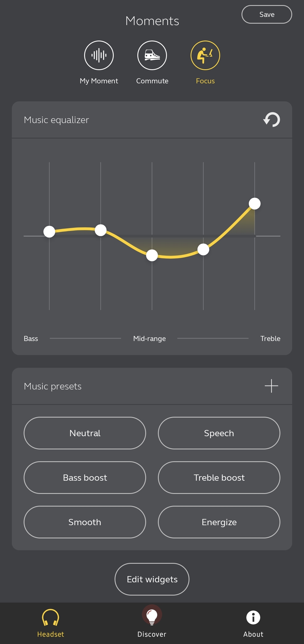Click the treble equalizer slider handle
The height and width of the screenshot is (644, 304).
pos(255,204)
